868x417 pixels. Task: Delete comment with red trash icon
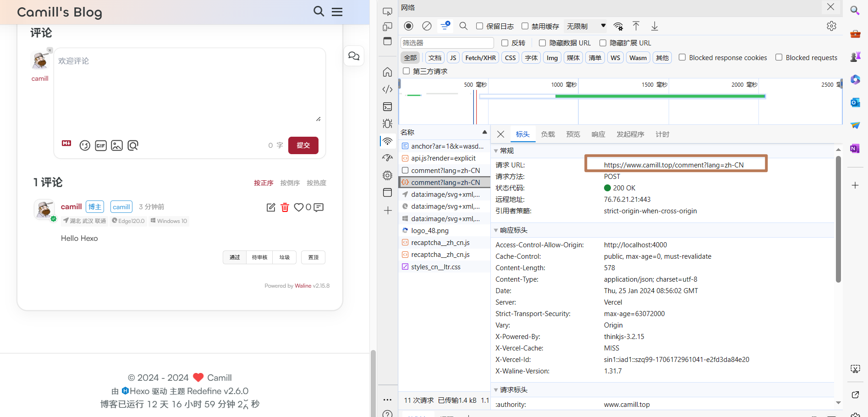pos(285,207)
